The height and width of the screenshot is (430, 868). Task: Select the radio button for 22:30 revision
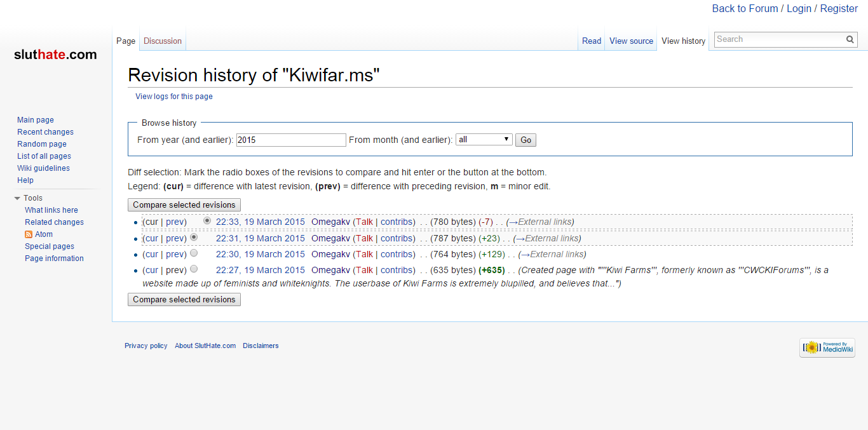194,253
